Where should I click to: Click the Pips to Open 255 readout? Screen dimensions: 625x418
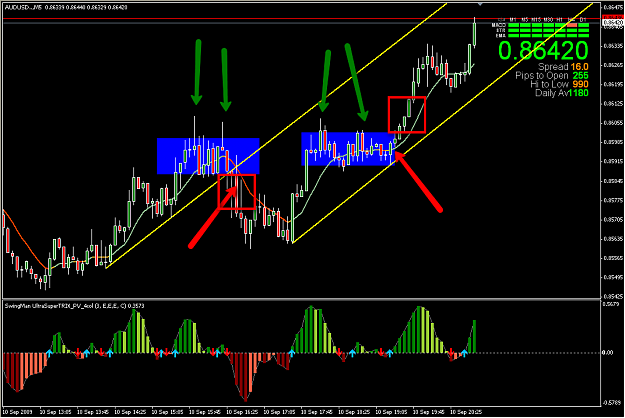(552, 75)
